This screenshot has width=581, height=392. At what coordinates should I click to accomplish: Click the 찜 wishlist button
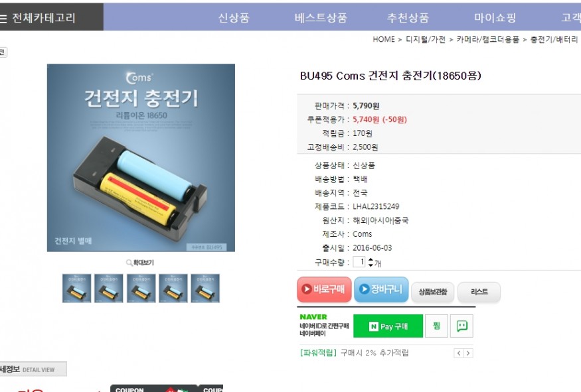[x=436, y=326]
